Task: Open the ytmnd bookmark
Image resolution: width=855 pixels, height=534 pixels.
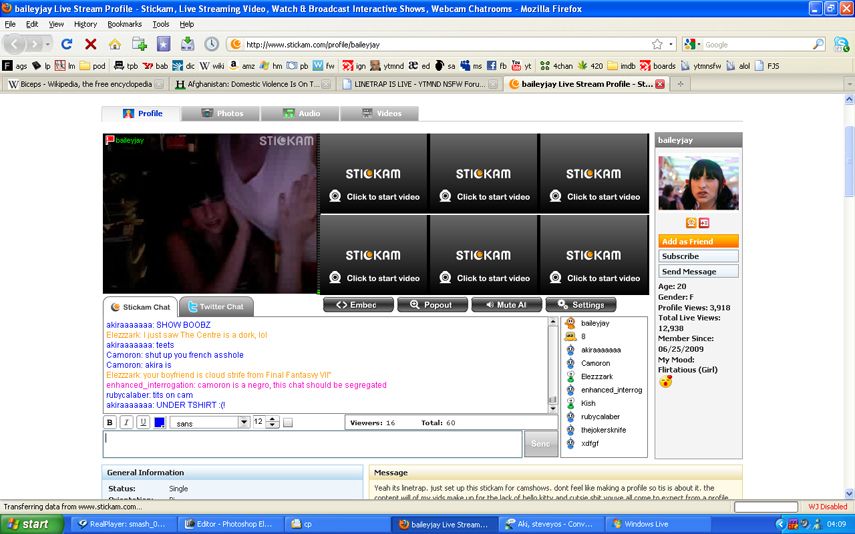Action: click(x=387, y=66)
